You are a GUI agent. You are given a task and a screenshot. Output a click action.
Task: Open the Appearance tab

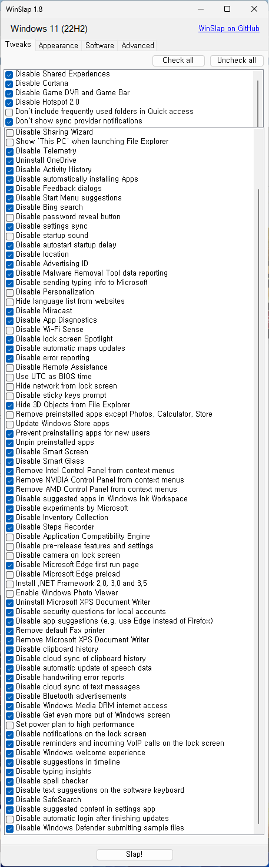coord(58,45)
